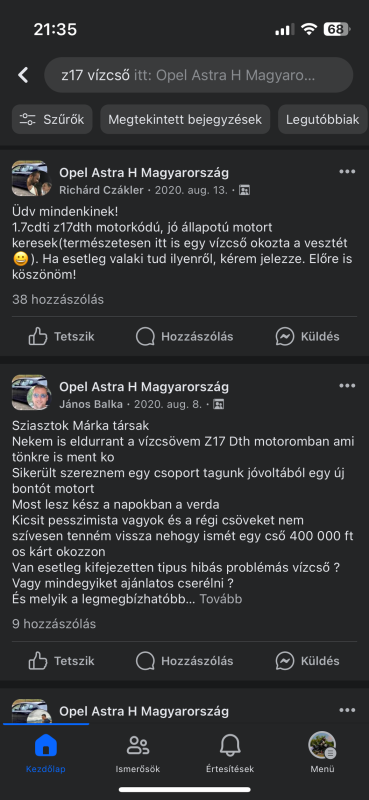The height and width of the screenshot is (800, 369).
Task: Toggle the Legutóbbiak filter chip
Action: click(323, 119)
